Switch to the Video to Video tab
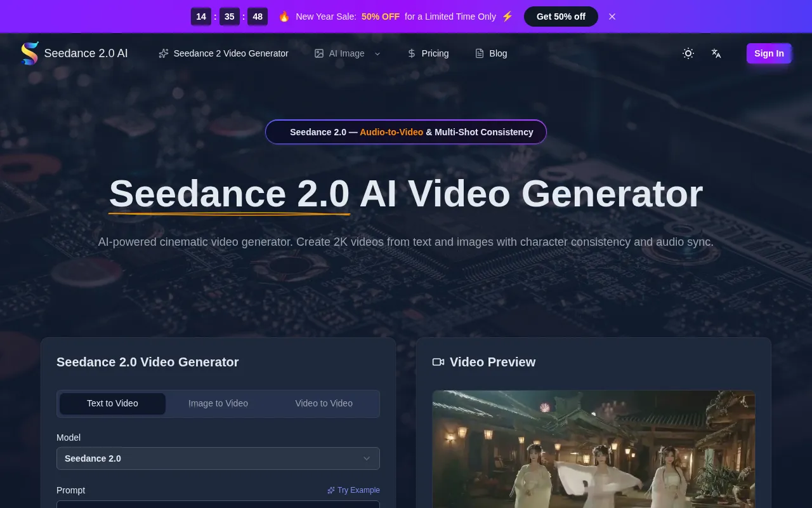The width and height of the screenshot is (812, 508). pos(324,403)
